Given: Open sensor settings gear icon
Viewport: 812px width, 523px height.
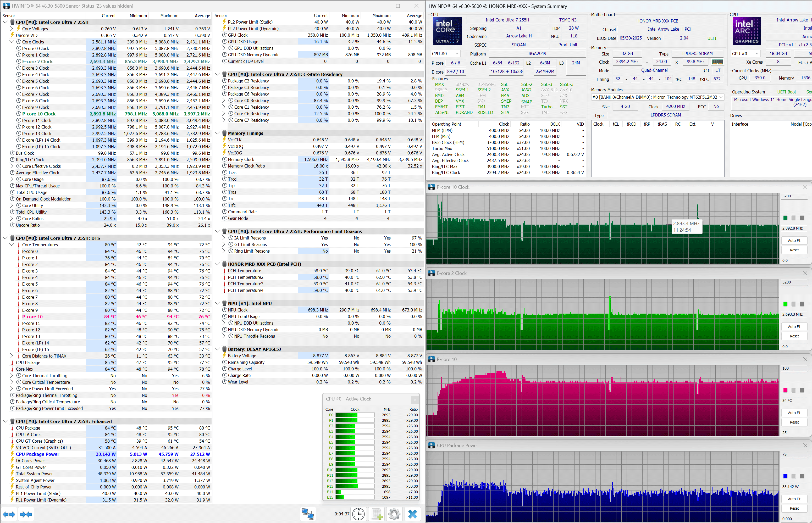Looking at the screenshot, I should click(x=394, y=514).
